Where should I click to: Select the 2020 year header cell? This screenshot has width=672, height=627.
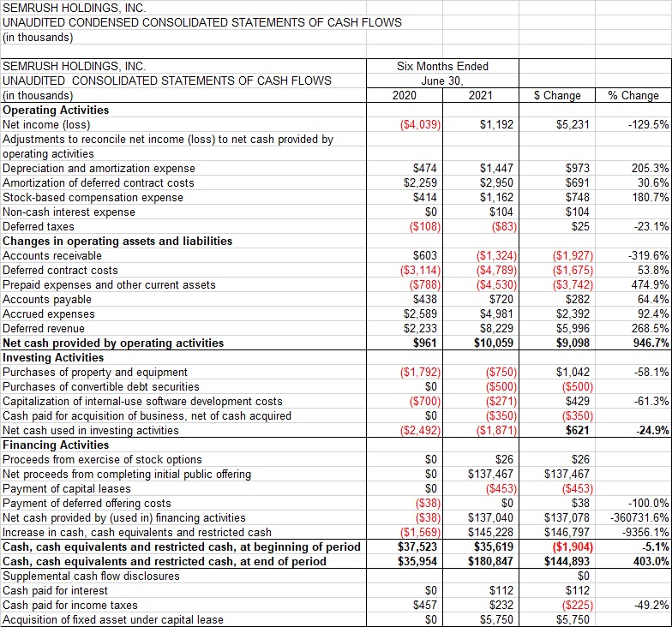click(x=405, y=96)
